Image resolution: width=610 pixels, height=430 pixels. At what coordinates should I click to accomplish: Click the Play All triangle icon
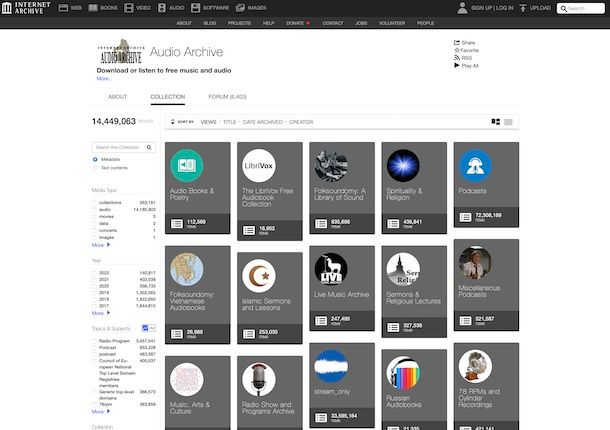tap(457, 65)
